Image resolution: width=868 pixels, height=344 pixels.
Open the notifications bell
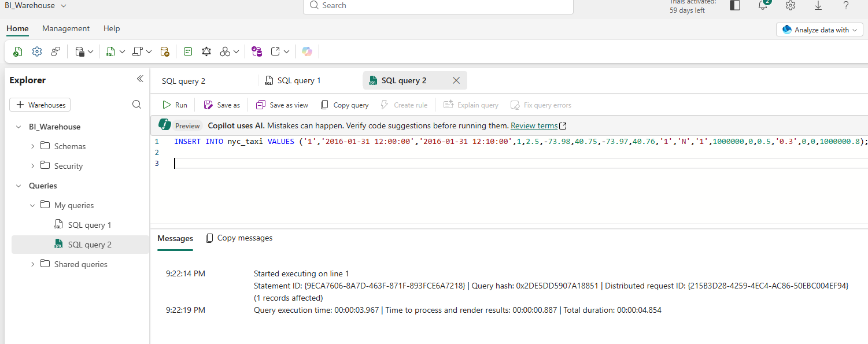(x=763, y=5)
